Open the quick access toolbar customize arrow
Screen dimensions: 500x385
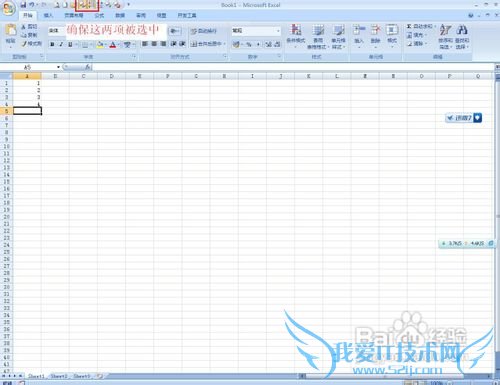[x=128, y=5]
